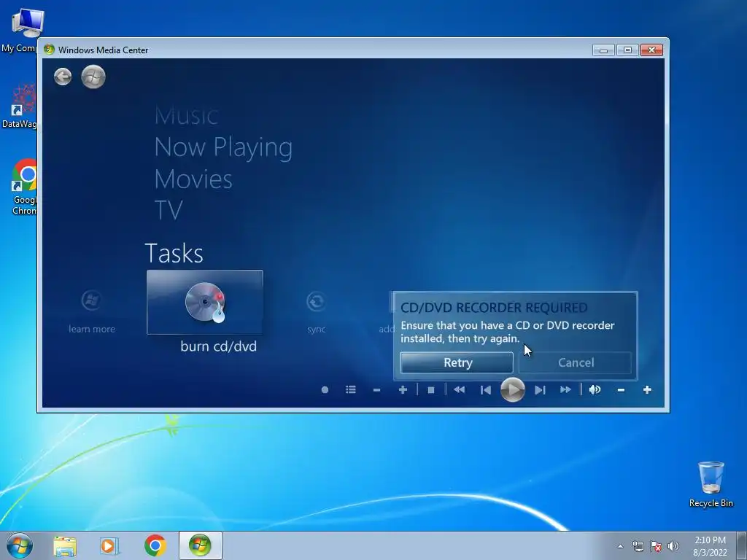This screenshot has width=747, height=560.
Task: Open the Windows Start orb
Action: pyautogui.click(x=20, y=545)
